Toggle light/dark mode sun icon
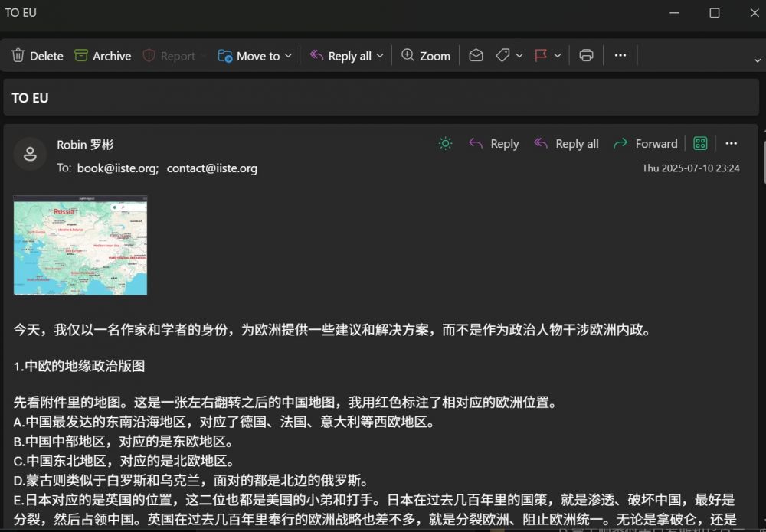Image resolution: width=766 pixels, height=532 pixels. pyautogui.click(x=445, y=143)
